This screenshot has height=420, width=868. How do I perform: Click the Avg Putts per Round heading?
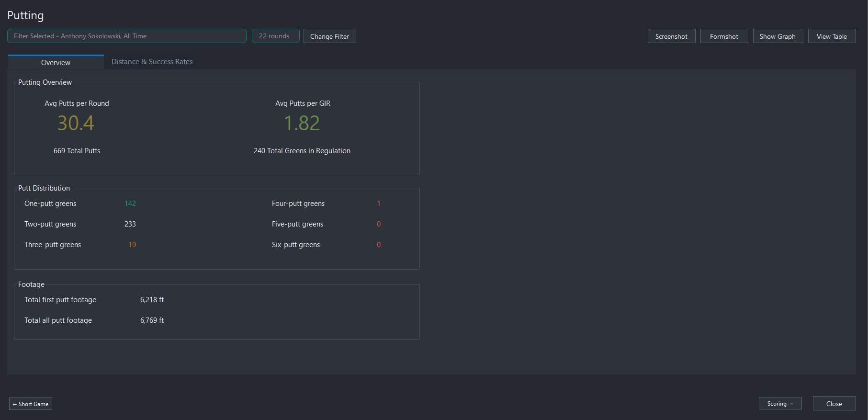pos(77,103)
